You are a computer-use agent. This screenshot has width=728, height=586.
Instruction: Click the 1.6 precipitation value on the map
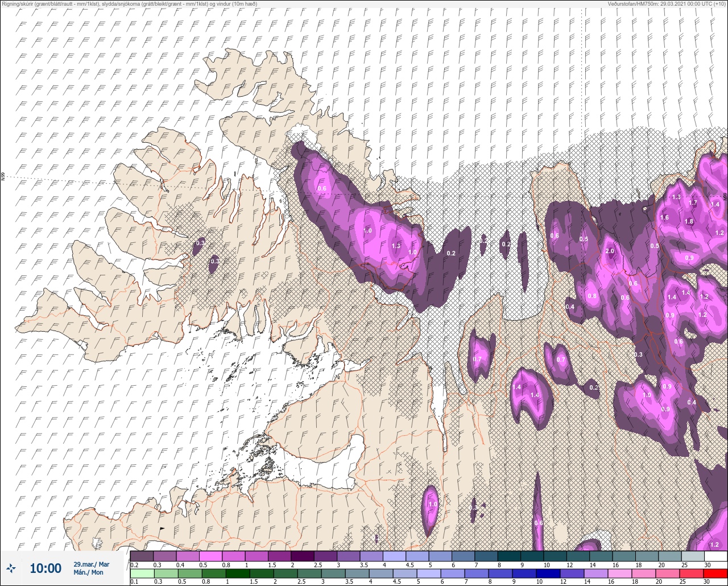[664, 217]
